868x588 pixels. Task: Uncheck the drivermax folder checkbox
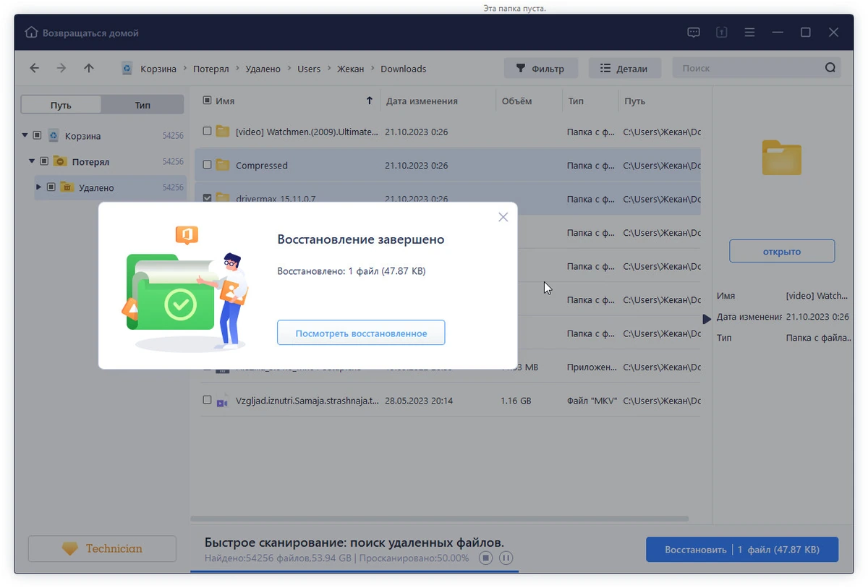pyautogui.click(x=207, y=198)
